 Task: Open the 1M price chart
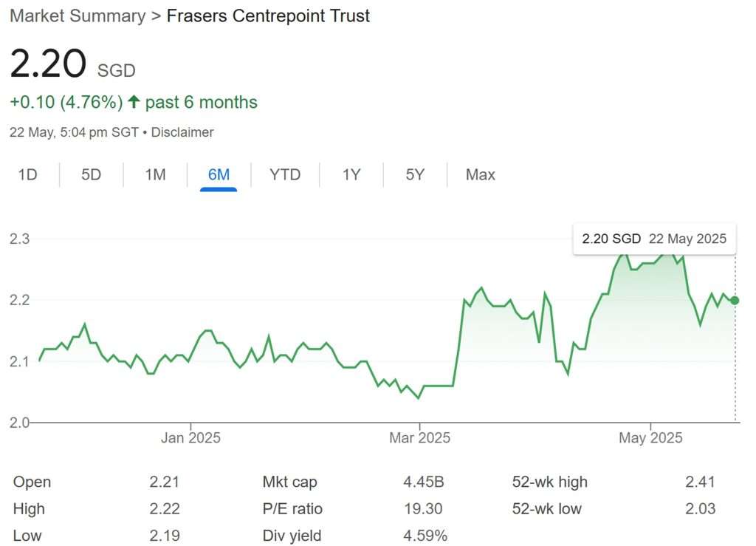pos(154,174)
